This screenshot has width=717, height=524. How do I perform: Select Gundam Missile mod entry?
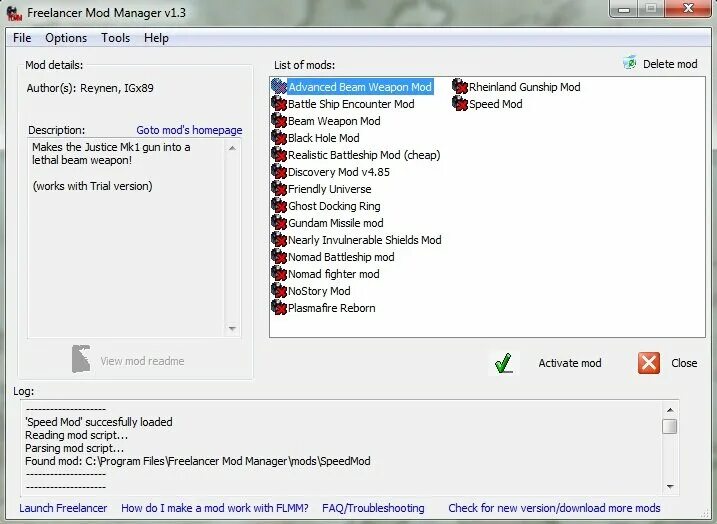coord(336,223)
